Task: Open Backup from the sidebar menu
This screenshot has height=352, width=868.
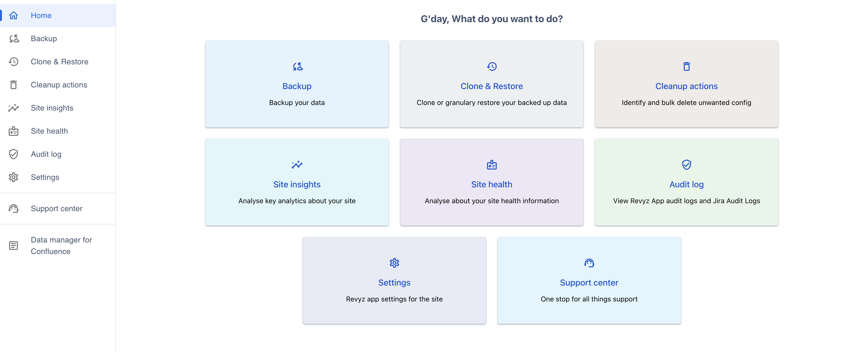Action: 44,39
